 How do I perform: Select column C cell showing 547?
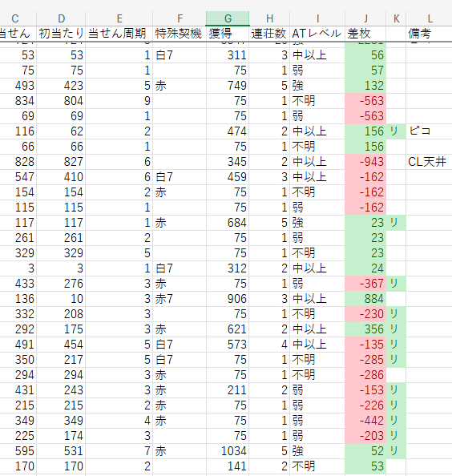[x=18, y=177]
